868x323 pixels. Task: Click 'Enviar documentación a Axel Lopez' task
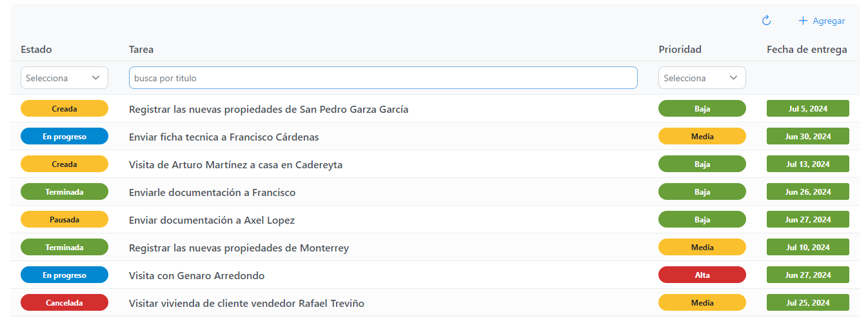point(212,220)
